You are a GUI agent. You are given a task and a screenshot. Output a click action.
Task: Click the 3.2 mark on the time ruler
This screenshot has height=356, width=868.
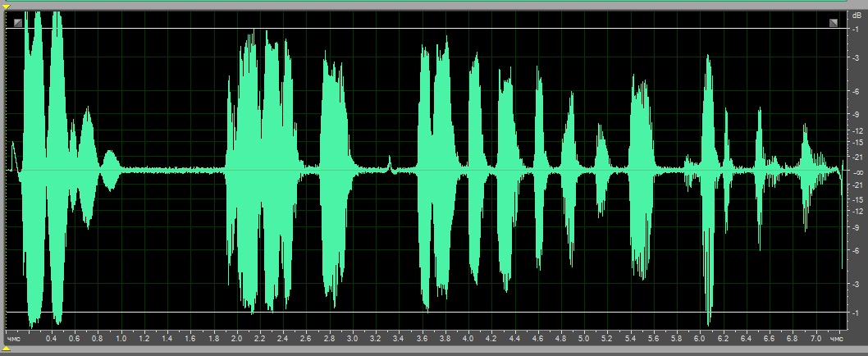pos(375,338)
